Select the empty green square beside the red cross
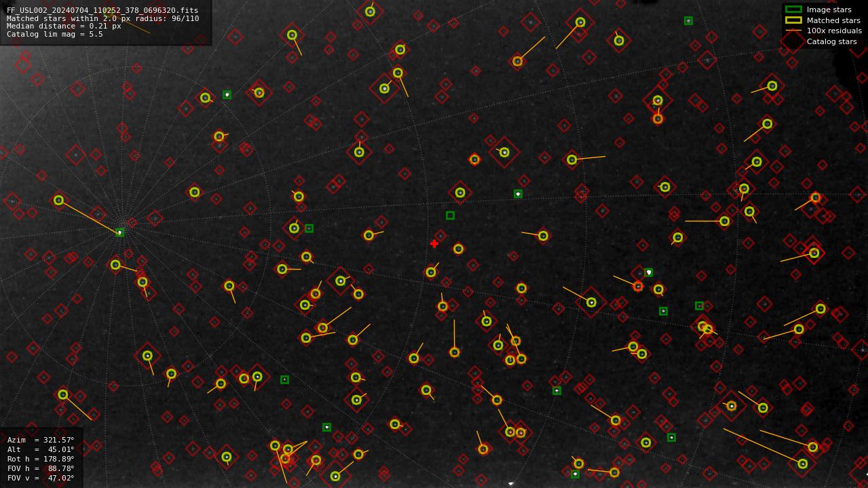This screenshot has height=488, width=868. point(450,215)
